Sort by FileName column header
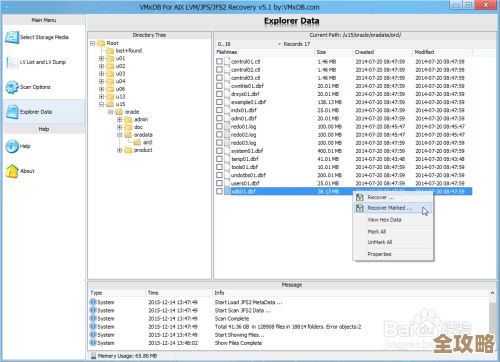Screen dimensions: 500x362 (265, 52)
